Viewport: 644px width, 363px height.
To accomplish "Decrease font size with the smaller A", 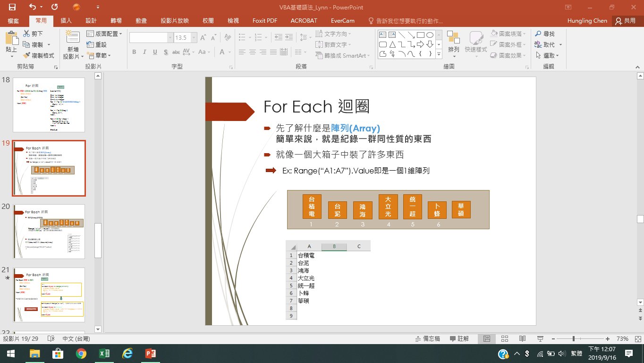I will point(215,37).
